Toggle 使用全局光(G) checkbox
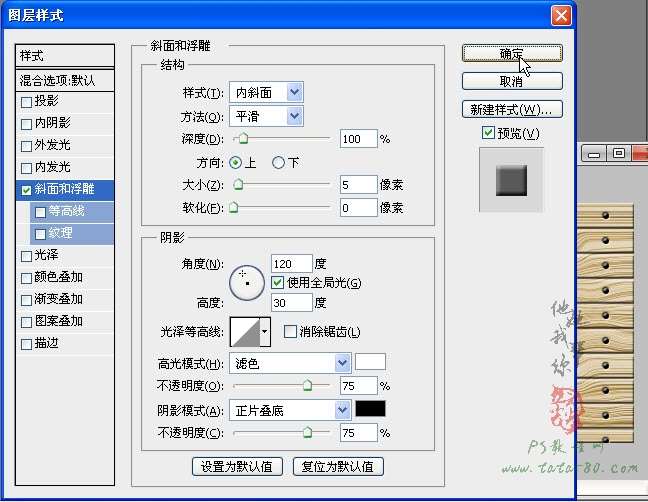 pos(277,283)
